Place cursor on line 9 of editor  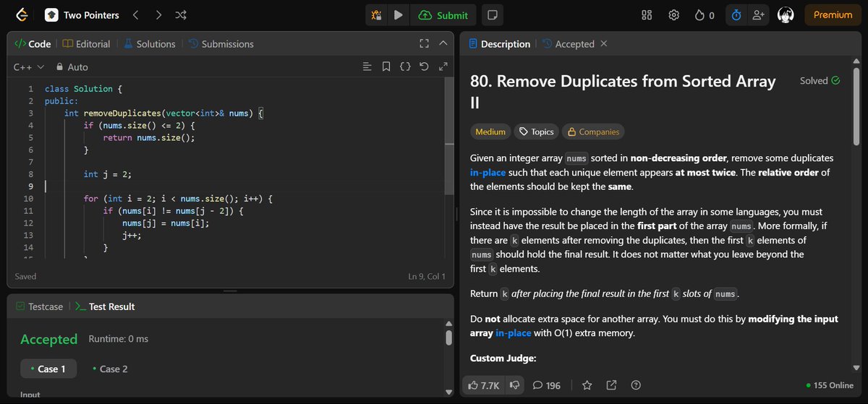coord(246,186)
